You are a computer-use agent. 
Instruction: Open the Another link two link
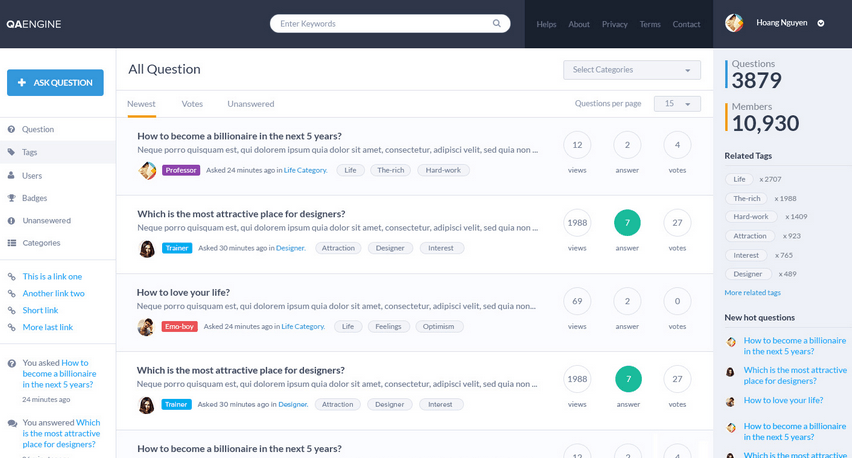(53, 293)
